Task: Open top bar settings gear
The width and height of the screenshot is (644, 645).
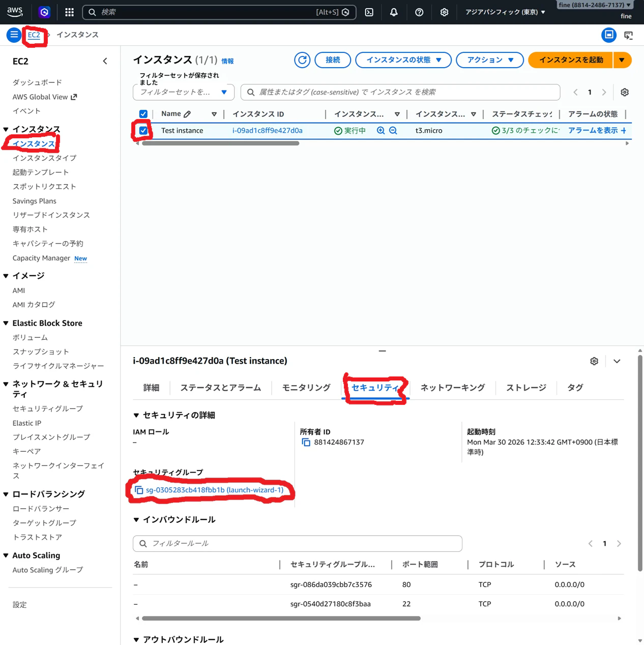Action: tap(444, 12)
